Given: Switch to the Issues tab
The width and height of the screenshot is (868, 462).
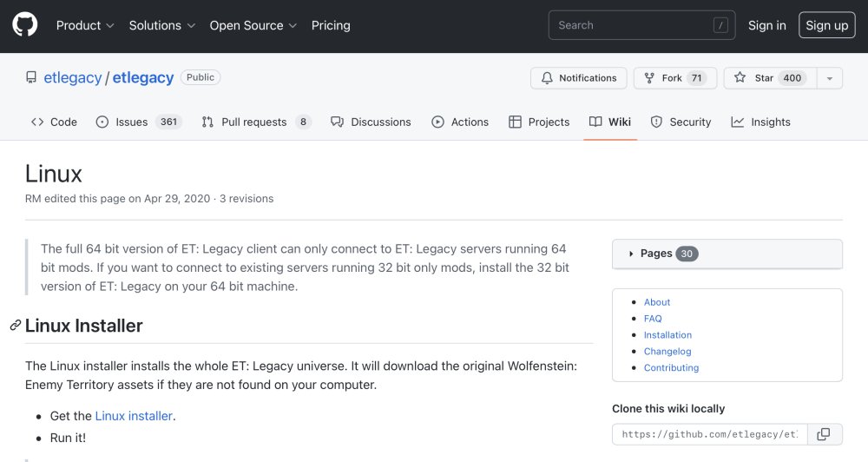Looking at the screenshot, I should click(139, 122).
